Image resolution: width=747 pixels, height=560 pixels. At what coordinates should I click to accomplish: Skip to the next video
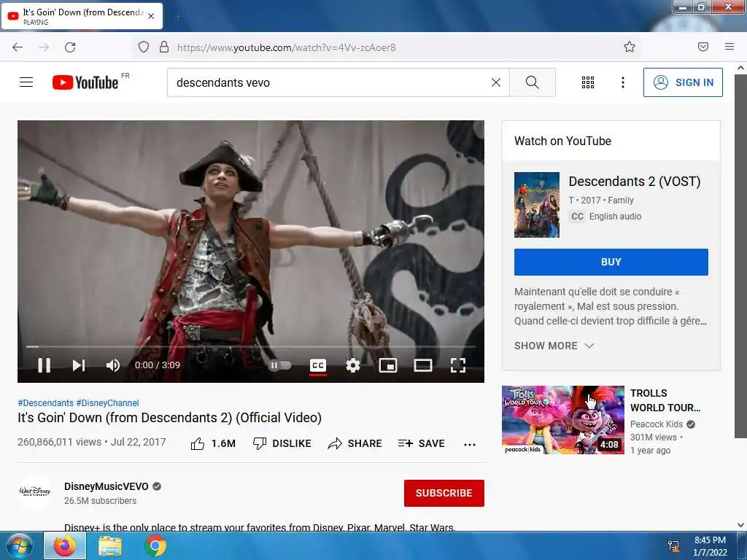(x=79, y=365)
